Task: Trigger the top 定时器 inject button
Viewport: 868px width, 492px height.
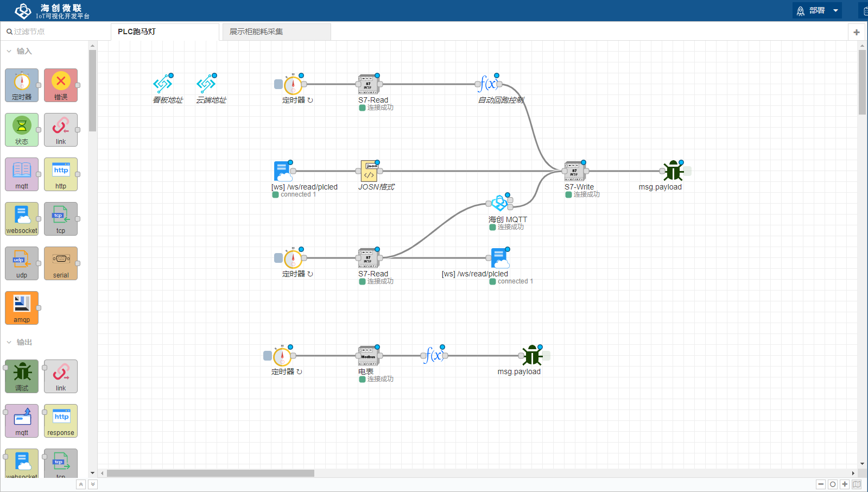Action: click(x=278, y=84)
